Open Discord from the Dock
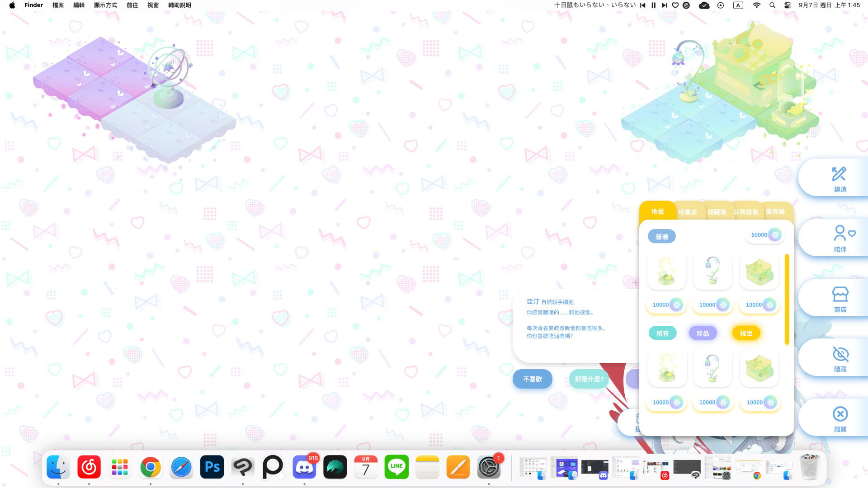 [304, 467]
